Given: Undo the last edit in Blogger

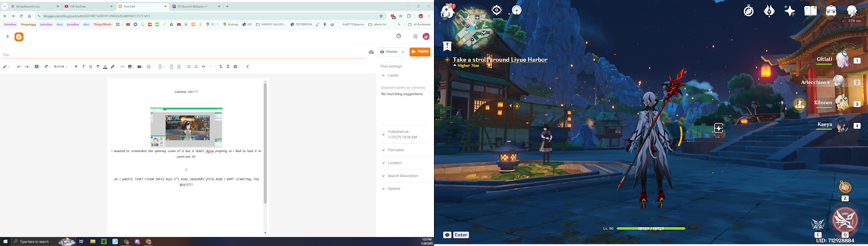Looking at the screenshot, I should pos(19,67).
